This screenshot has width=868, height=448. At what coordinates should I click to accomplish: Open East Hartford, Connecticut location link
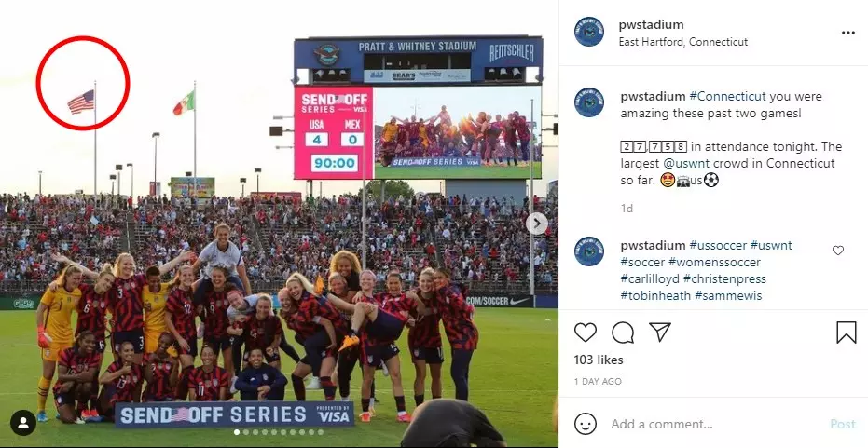pos(683,42)
